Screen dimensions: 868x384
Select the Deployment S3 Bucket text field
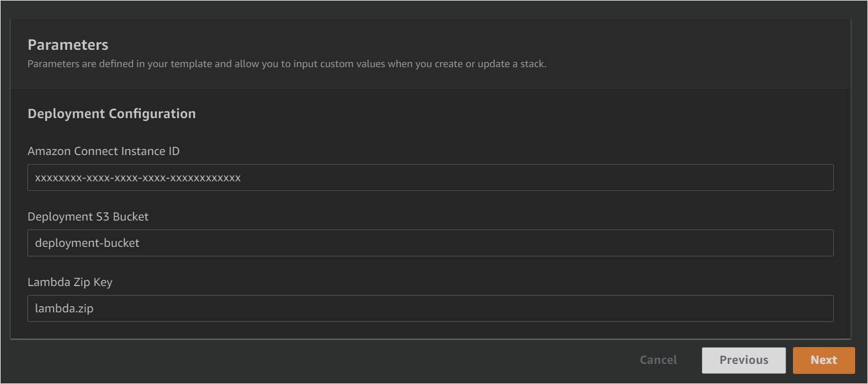[431, 243]
